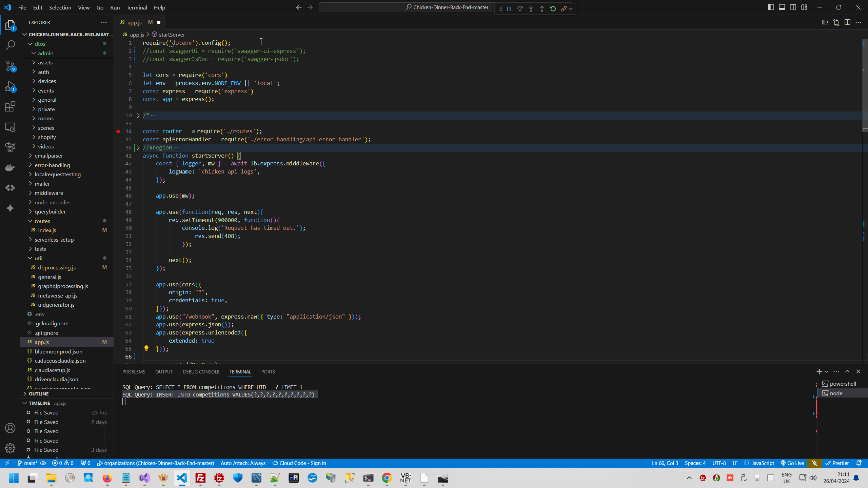This screenshot has height=488, width=868.
Task: Click Go Live in status bar
Action: pos(792,463)
